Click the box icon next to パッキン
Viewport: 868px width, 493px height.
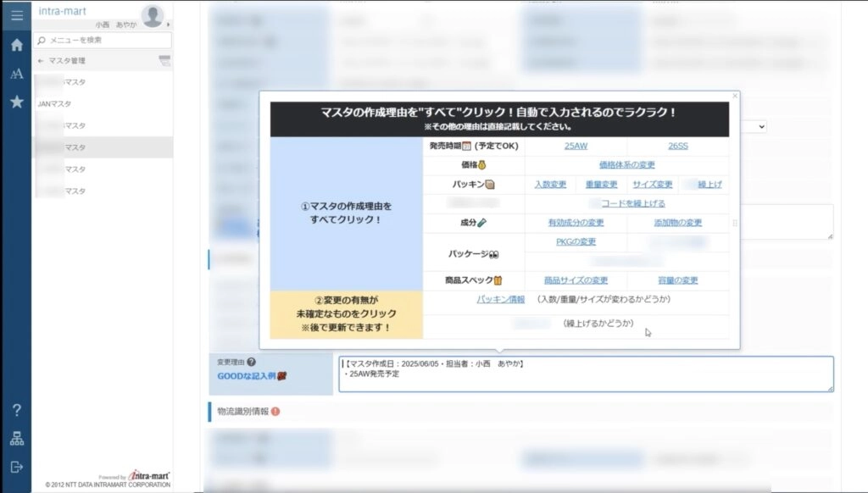(x=490, y=185)
